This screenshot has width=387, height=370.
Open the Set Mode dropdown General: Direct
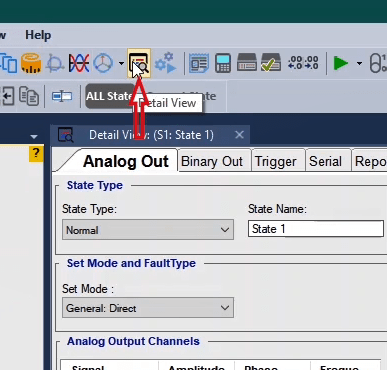[x=148, y=308]
